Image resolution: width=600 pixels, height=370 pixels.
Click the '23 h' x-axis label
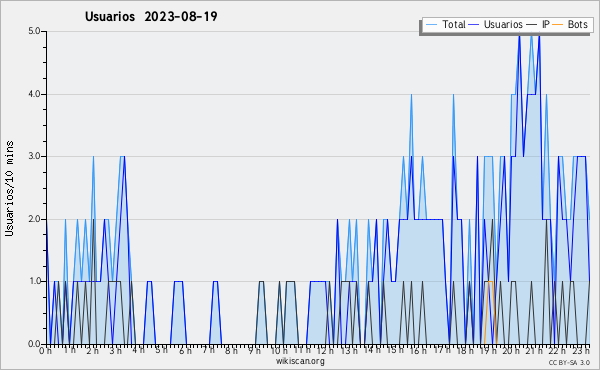click(x=582, y=351)
